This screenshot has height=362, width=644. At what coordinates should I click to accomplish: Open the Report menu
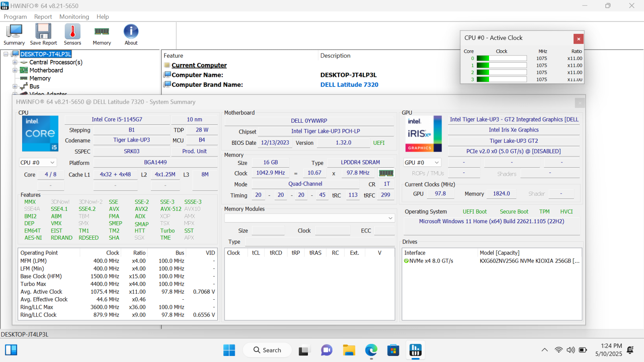point(43,17)
